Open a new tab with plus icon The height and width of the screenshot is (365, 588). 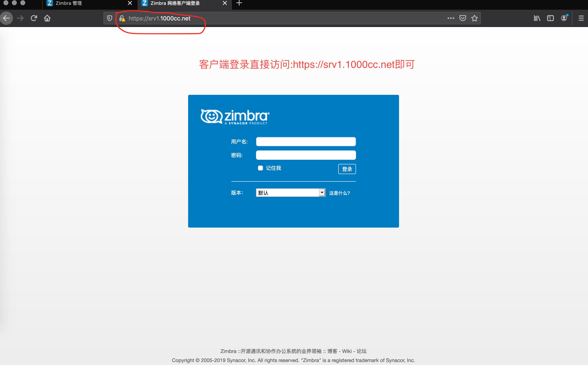coord(239,3)
